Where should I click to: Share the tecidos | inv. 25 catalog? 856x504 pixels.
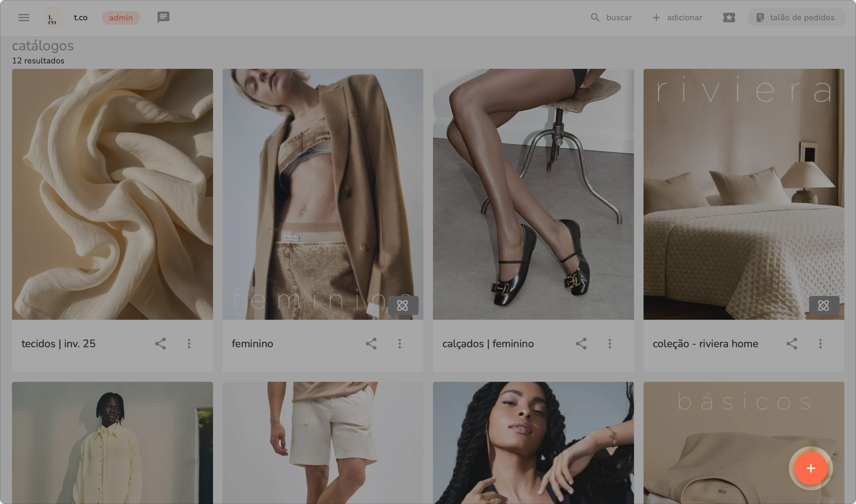click(160, 344)
